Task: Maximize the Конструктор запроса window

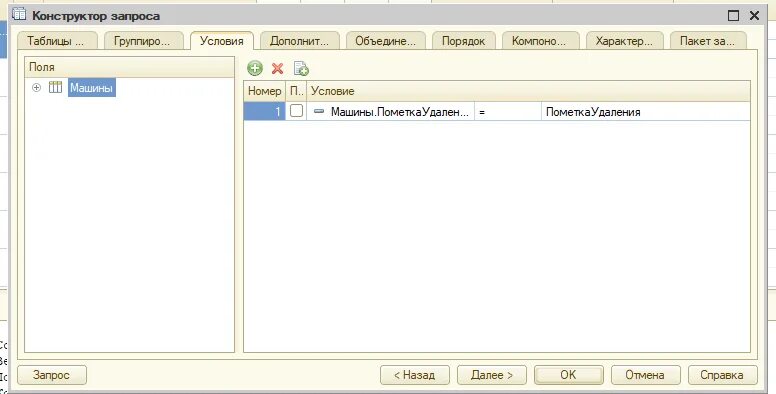Action: pyautogui.click(x=733, y=16)
